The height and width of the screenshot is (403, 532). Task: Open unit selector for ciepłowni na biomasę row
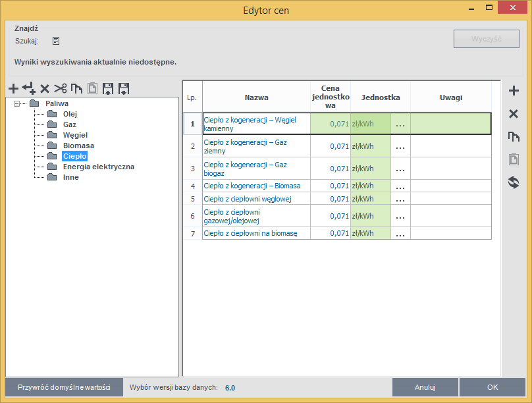400,233
